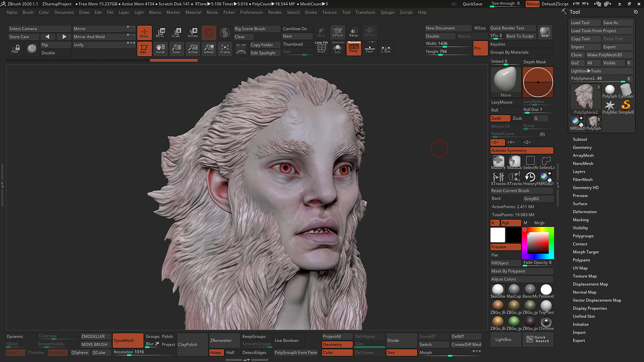Activate the Scale gyro tool
This screenshot has width=644, height=362.
point(177,33)
